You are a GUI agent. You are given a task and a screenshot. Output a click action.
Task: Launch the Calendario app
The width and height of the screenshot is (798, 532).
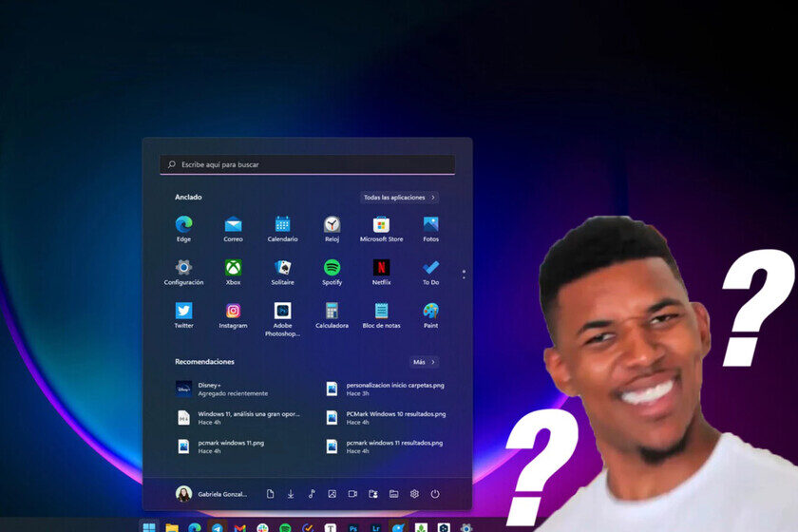coord(282,229)
